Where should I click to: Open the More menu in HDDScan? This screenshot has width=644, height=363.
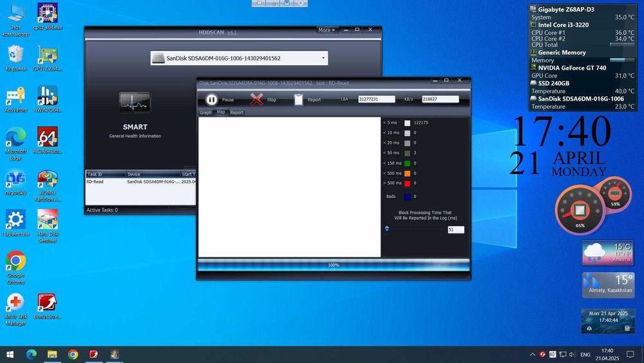click(327, 30)
